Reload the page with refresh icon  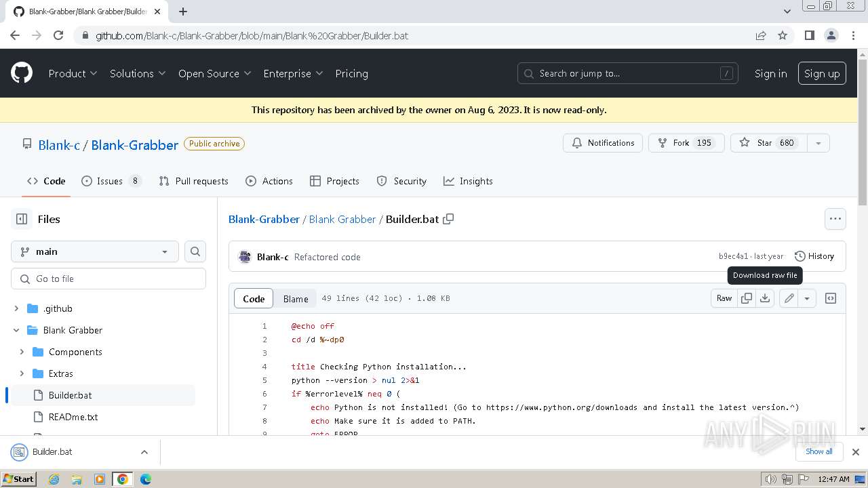pyautogui.click(x=58, y=35)
